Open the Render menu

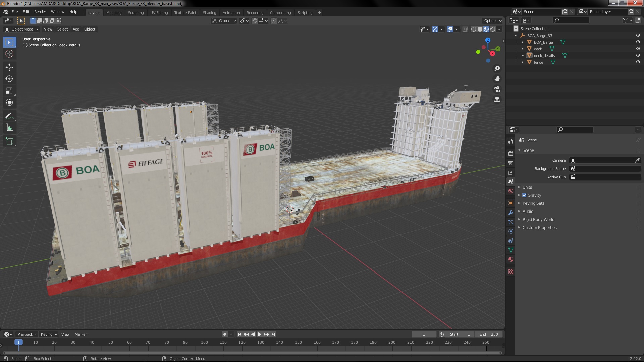point(40,12)
